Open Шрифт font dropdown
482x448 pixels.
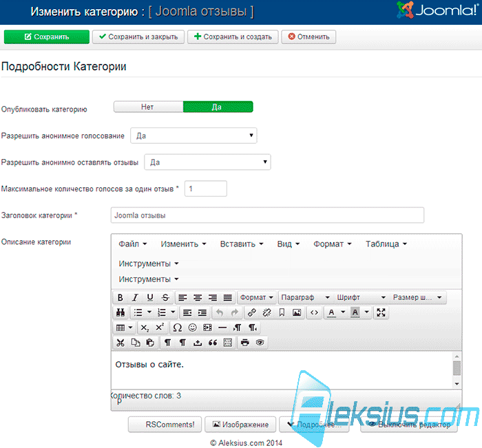pyautogui.click(x=361, y=297)
